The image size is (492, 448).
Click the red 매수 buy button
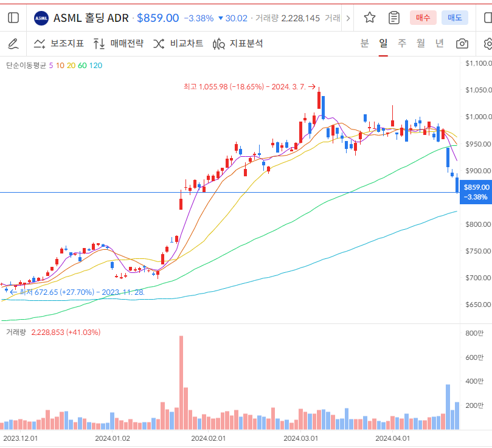click(423, 18)
